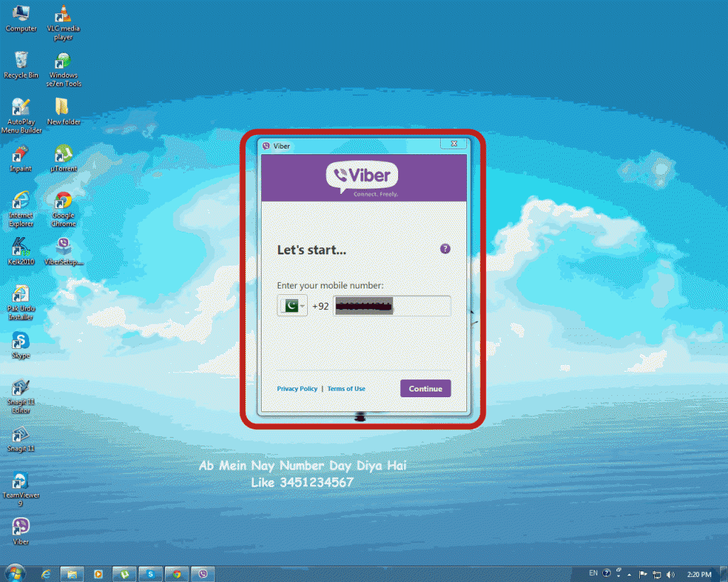Select the µTorrent desktop shortcut
Image resolution: width=728 pixels, height=582 pixels.
pos(63,158)
